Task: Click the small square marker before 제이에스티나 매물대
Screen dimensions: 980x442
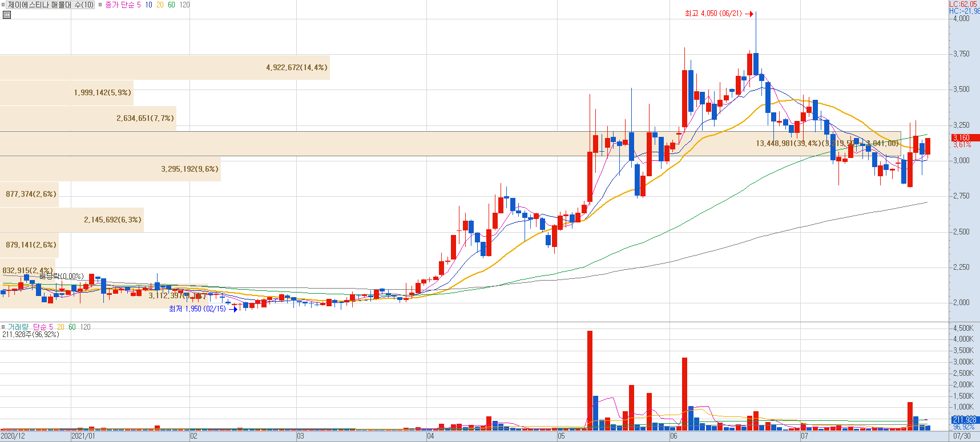Action: pos(3,5)
